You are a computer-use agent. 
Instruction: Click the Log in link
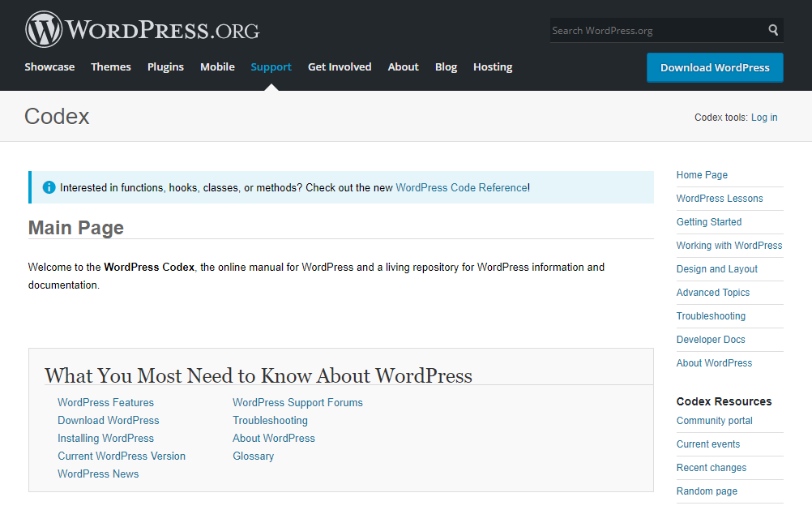click(764, 117)
